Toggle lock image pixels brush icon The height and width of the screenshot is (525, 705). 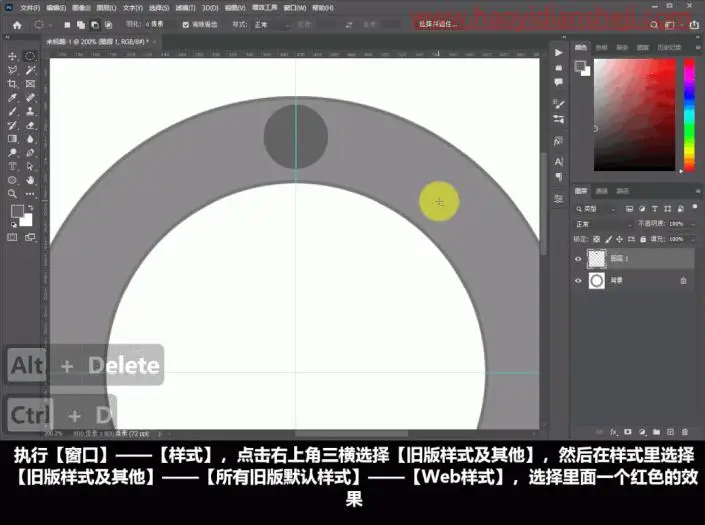[608, 239]
